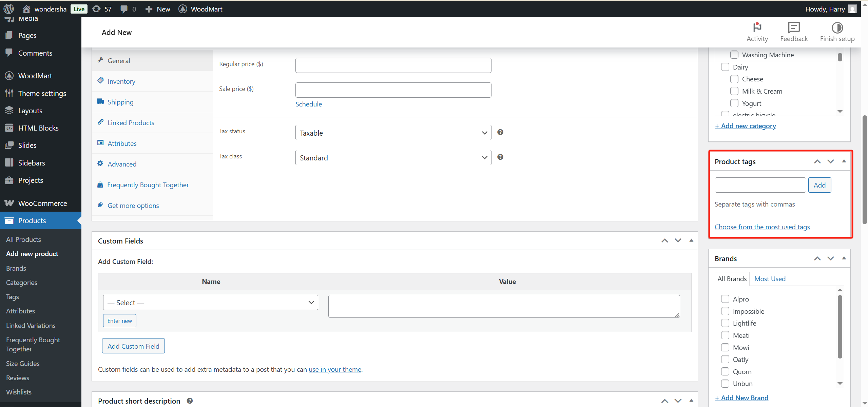Image resolution: width=868 pixels, height=407 pixels.
Task: Open the comments bubble icon in admin bar
Action: coord(125,9)
